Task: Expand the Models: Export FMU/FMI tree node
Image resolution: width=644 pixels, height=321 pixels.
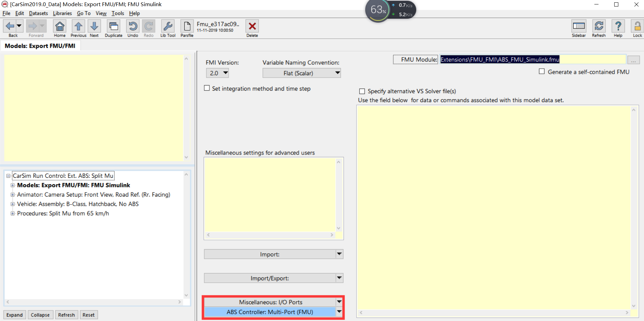Action: (x=12, y=185)
